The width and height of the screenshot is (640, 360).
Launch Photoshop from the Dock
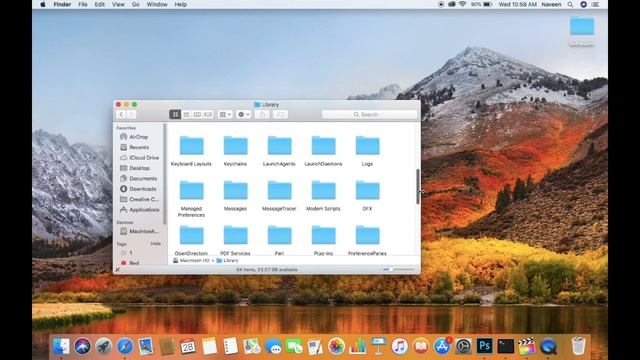click(x=484, y=347)
